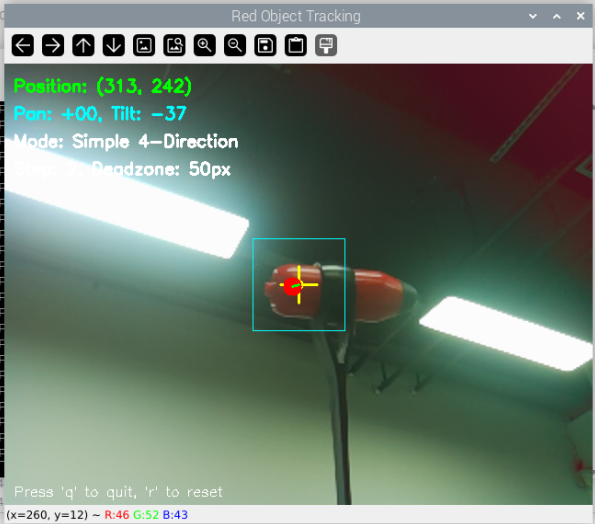Click the 'B:43' blue value in status bar
Viewport: 595px width, 524px height.
[x=175, y=515]
